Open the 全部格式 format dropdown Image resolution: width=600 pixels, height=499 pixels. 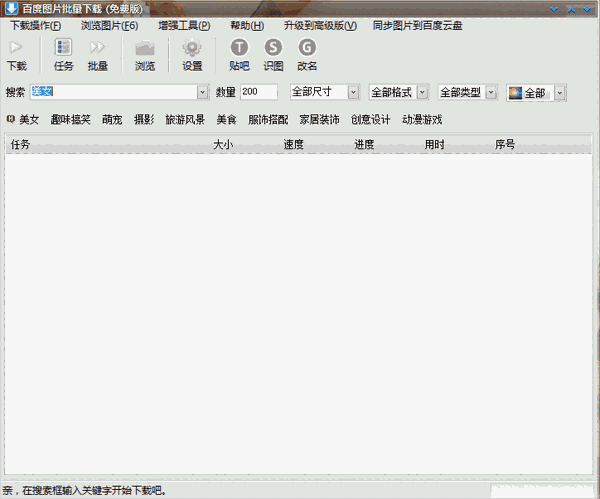(x=422, y=92)
